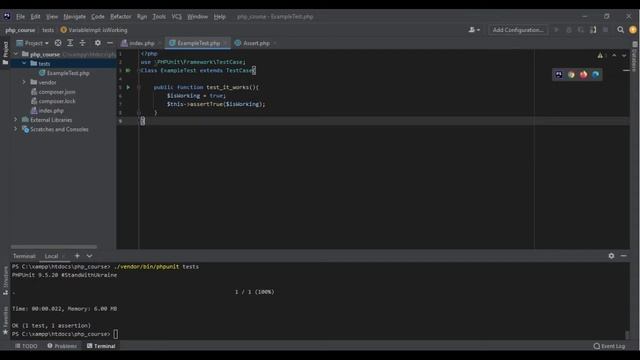Click the Debug toolbar icon
The height and width of the screenshot is (360, 640).
click(569, 30)
